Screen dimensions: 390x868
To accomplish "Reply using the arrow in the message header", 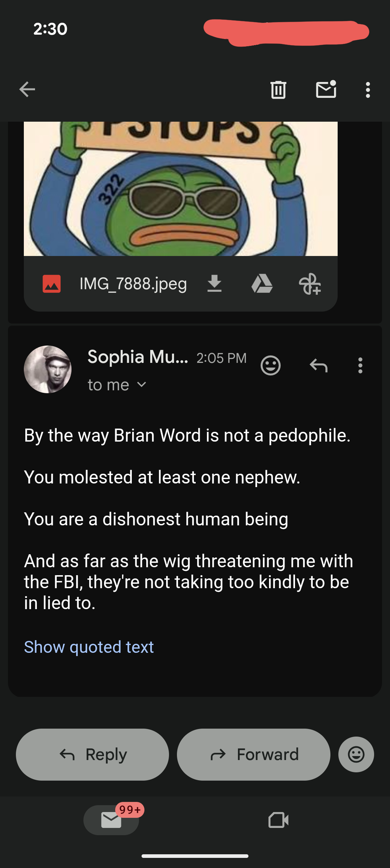I will pos(318,365).
